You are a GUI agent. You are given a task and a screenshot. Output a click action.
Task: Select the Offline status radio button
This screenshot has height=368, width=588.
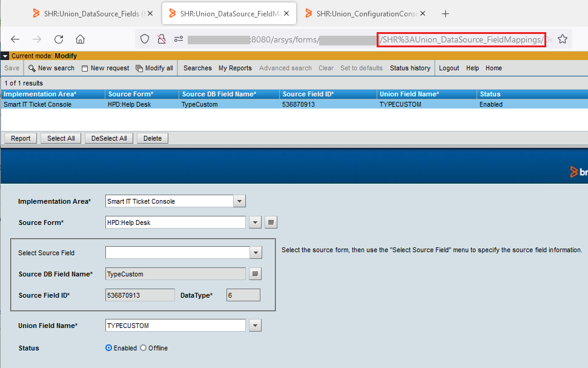[x=144, y=348]
